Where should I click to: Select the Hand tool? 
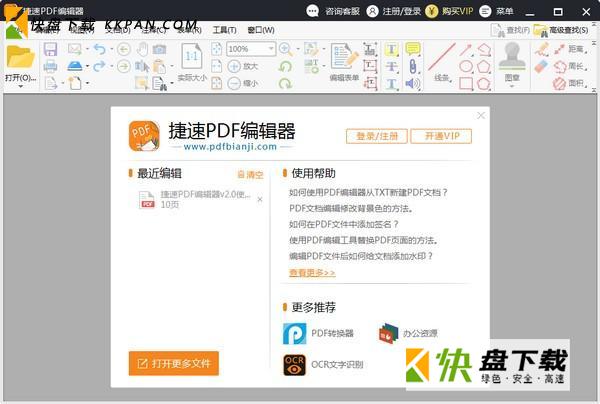click(143, 49)
